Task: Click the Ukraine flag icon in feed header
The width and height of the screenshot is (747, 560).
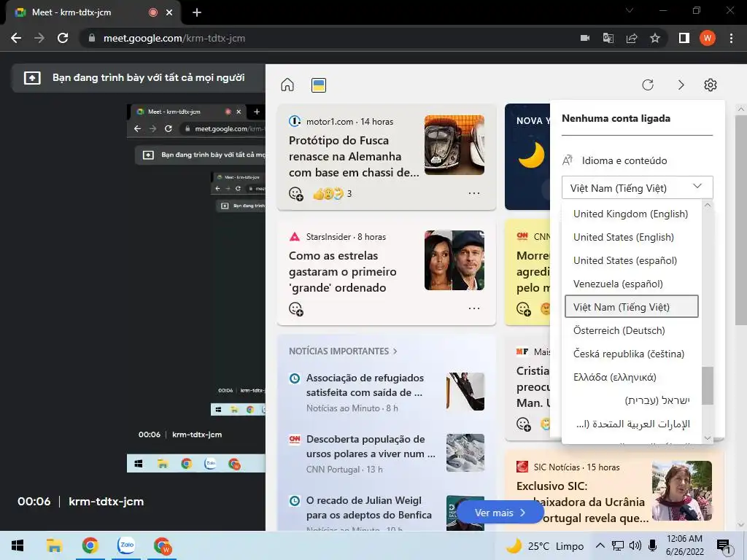Action: coord(318,85)
